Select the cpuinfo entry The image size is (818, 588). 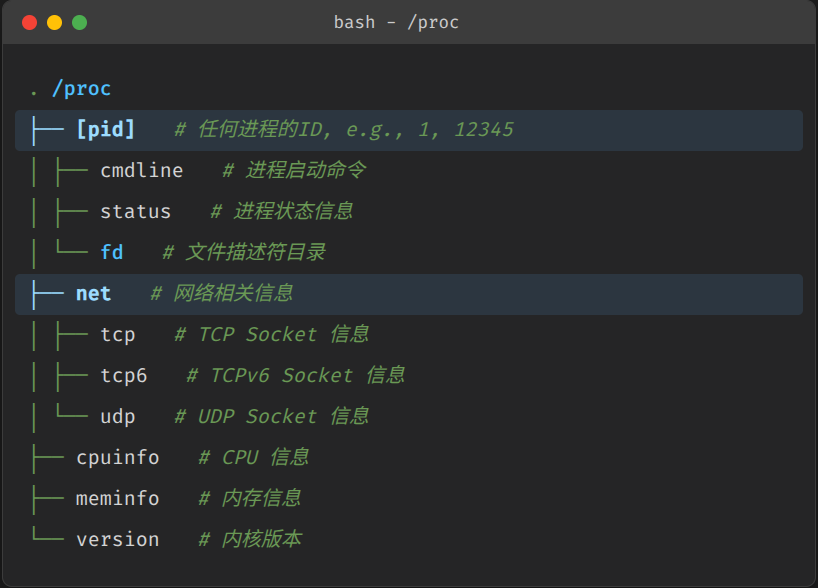(x=118, y=457)
